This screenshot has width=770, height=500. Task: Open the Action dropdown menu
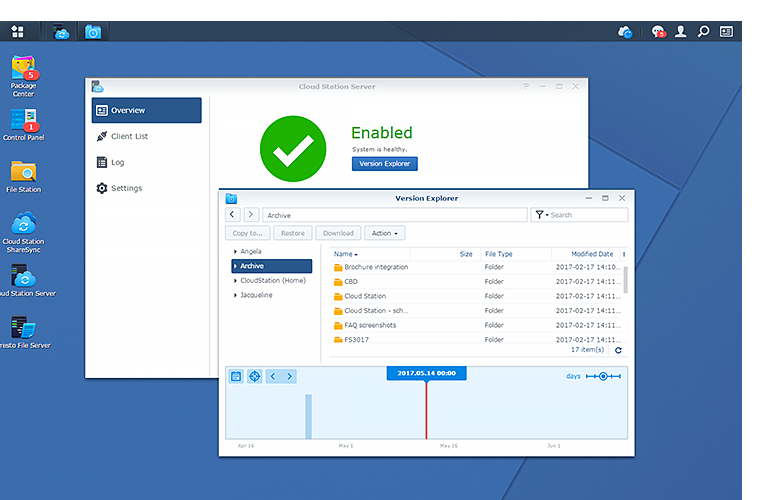coord(385,233)
